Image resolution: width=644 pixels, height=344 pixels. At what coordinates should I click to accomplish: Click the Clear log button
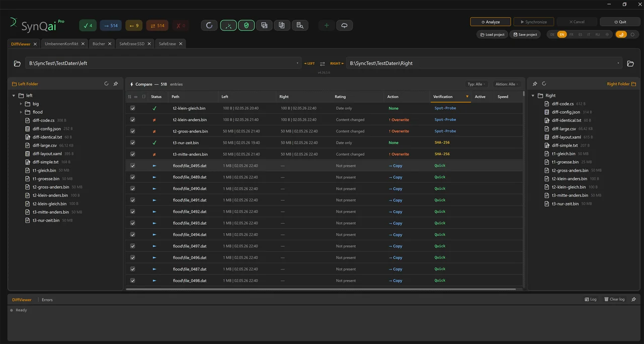(614, 299)
